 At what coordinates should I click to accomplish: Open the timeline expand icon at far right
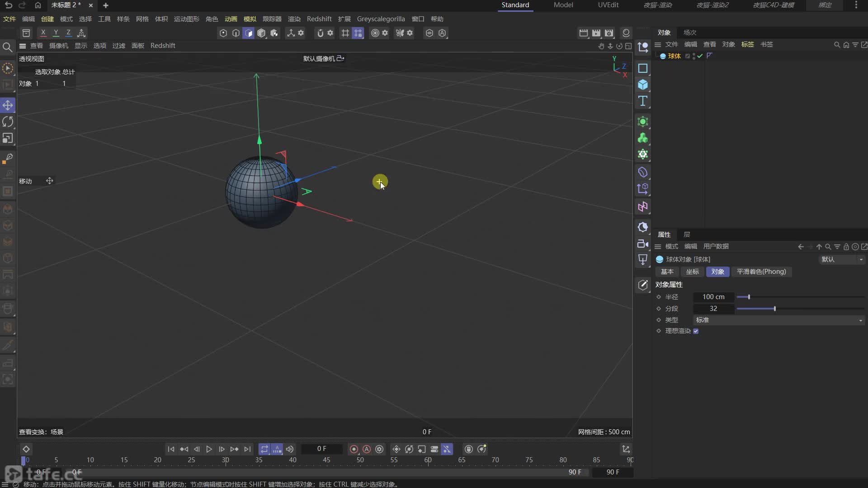[626, 449]
